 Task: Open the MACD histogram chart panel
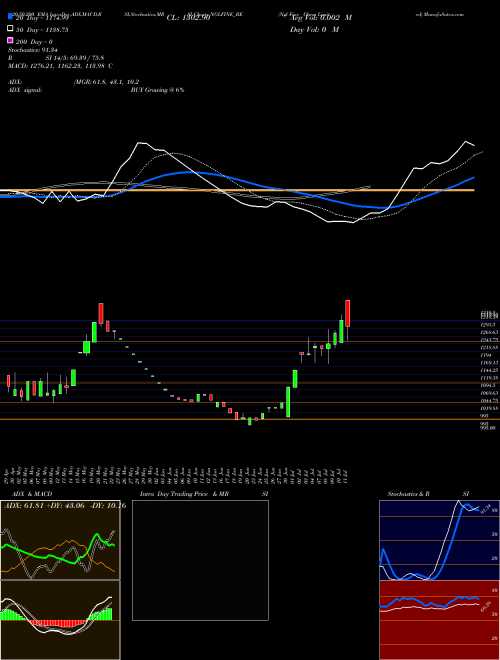(60, 620)
